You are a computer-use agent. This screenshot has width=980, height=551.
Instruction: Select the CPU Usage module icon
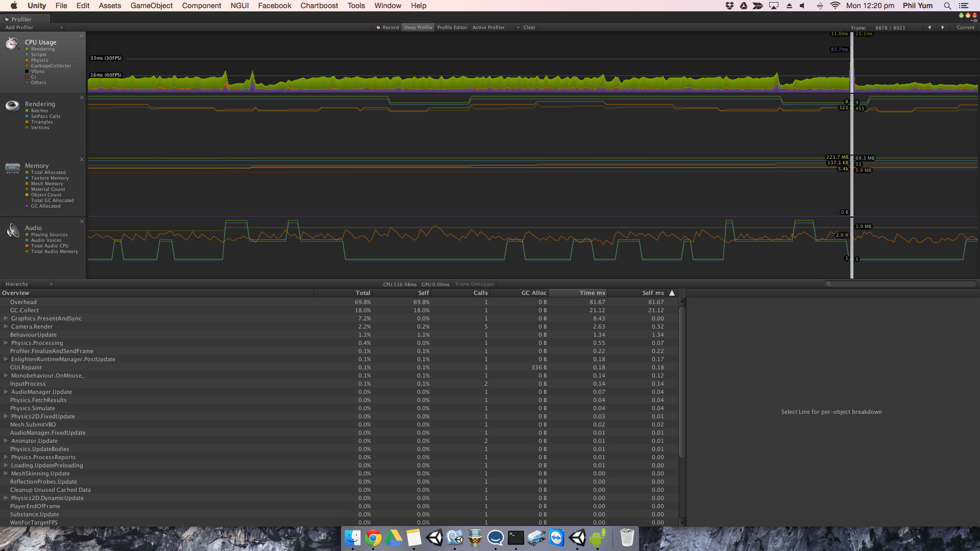click(x=12, y=44)
